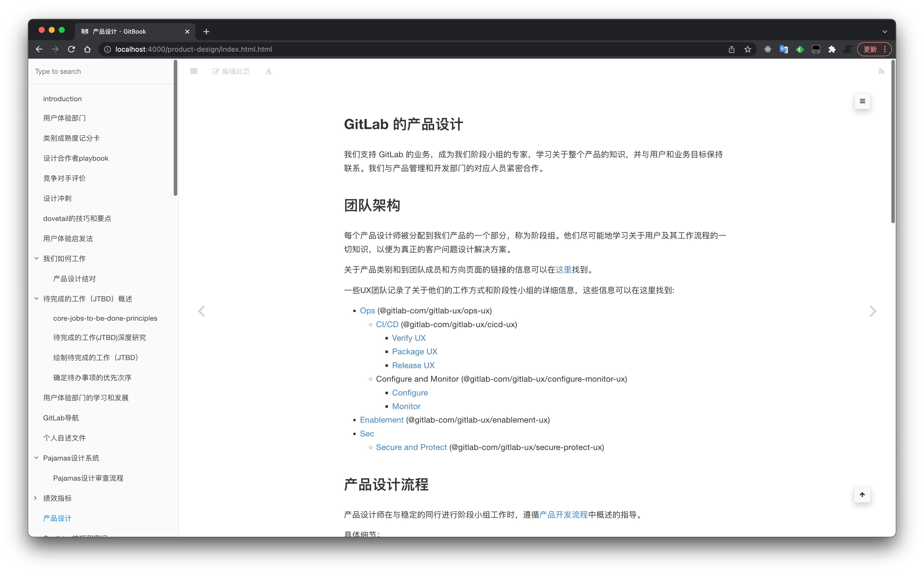The image size is (924, 574).
Task: Click the Type to search input field
Action: point(76,71)
